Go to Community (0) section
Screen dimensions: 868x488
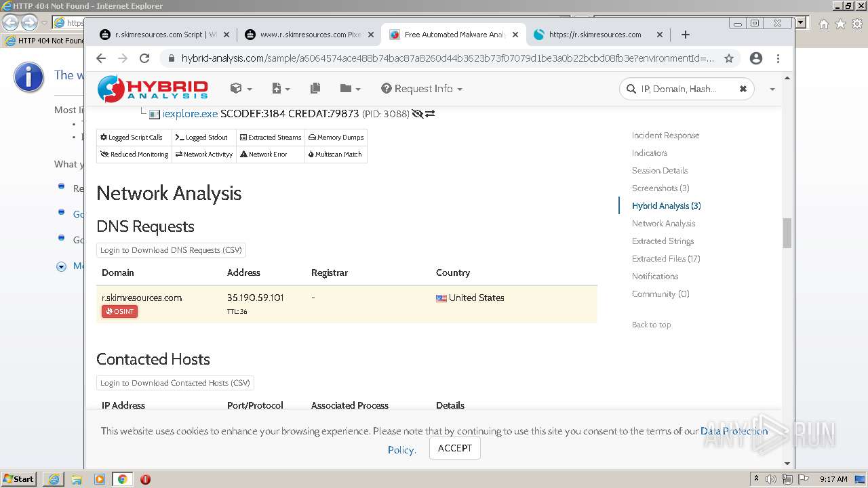[x=660, y=294]
